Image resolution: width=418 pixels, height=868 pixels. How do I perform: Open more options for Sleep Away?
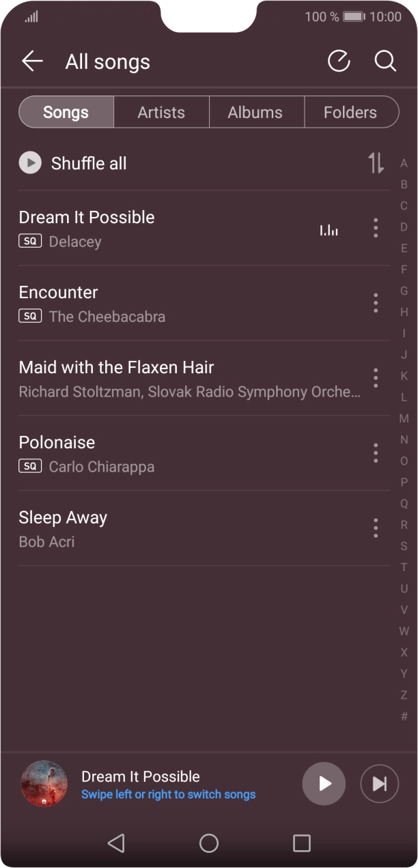(375, 528)
